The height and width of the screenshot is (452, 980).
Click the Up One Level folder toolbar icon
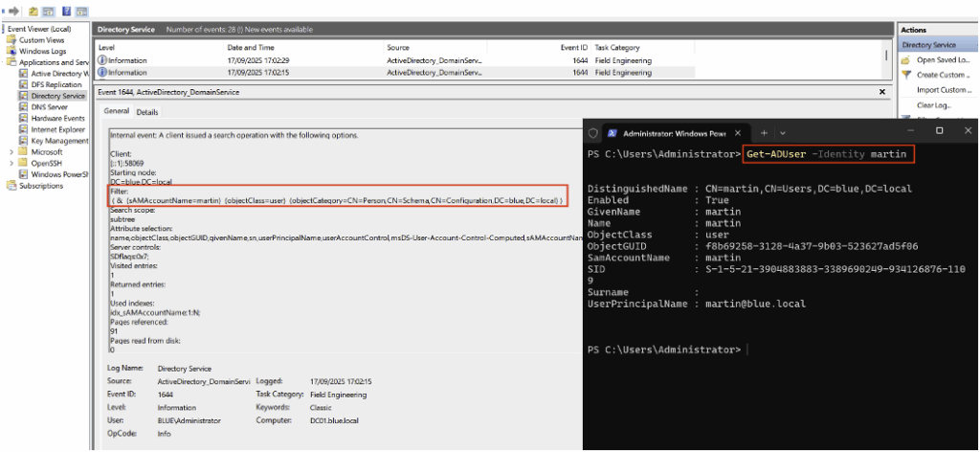pos(33,11)
